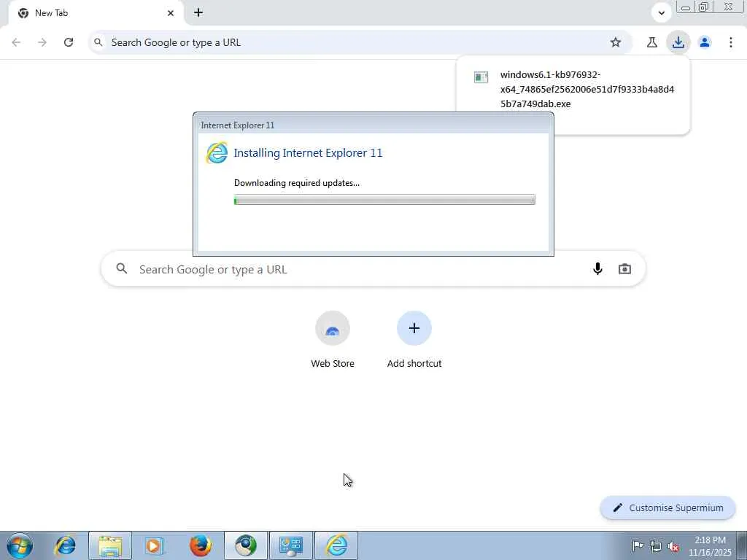
Task: Select the New Tab tab
Action: [x=96, y=13]
